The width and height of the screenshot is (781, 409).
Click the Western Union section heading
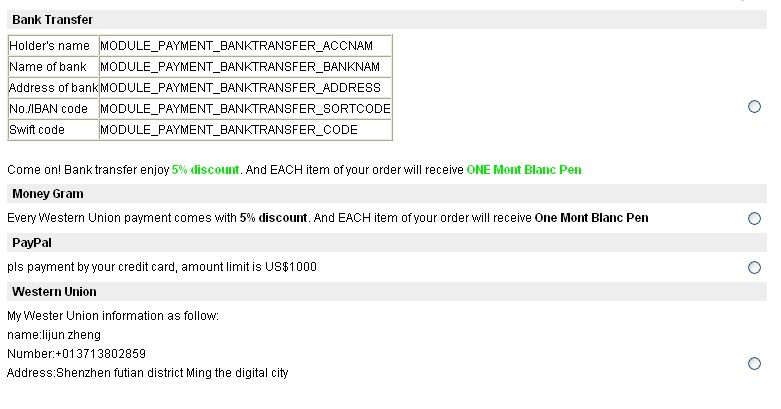pos(54,291)
